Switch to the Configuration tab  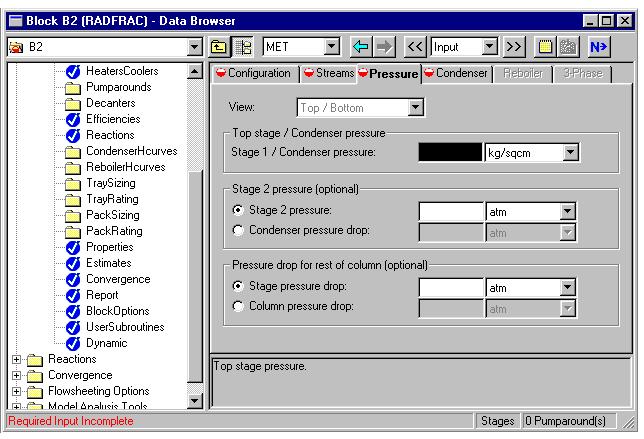255,74
